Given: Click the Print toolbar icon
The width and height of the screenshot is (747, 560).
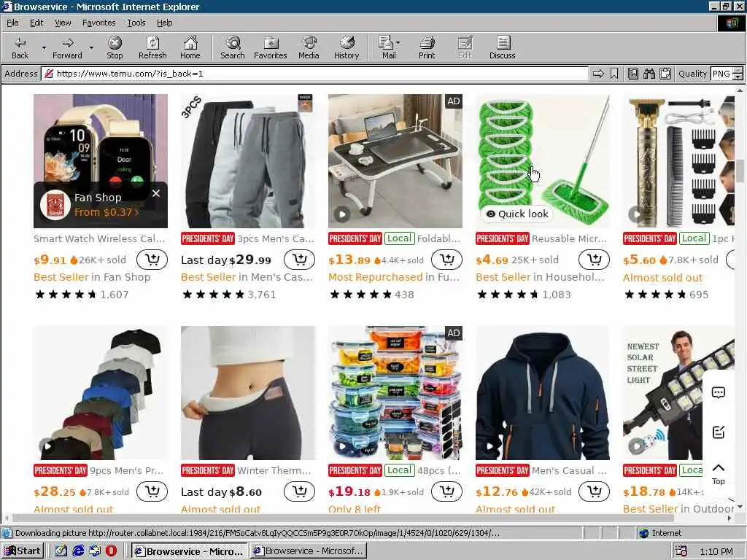Looking at the screenshot, I should coord(427,47).
